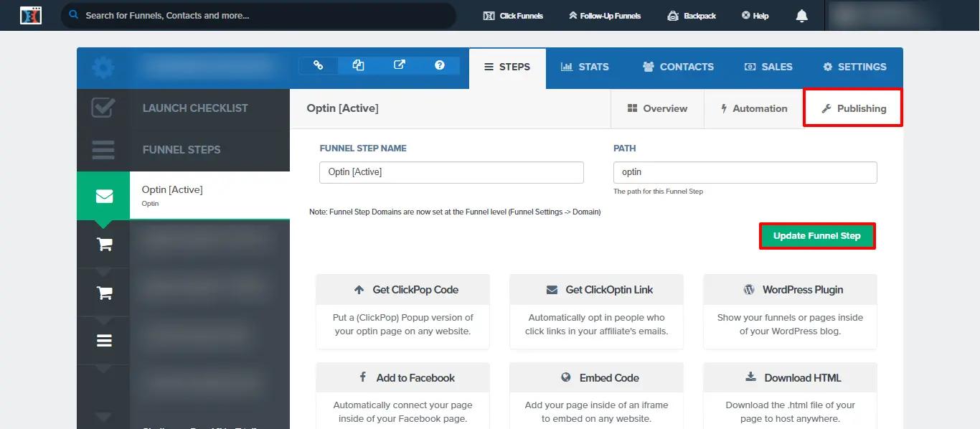Image resolution: width=980 pixels, height=429 pixels.
Task: Click the clone funnel copy icon
Action: (x=359, y=65)
